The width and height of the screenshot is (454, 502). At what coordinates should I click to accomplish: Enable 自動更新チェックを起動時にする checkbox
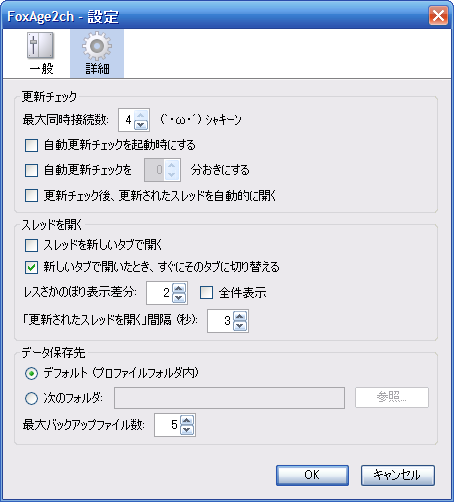coord(31,145)
